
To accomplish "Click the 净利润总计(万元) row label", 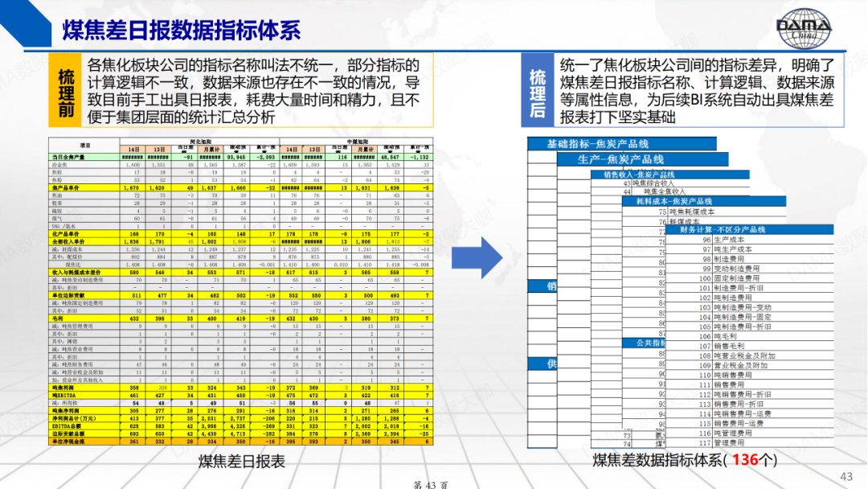I will click(x=74, y=419).
